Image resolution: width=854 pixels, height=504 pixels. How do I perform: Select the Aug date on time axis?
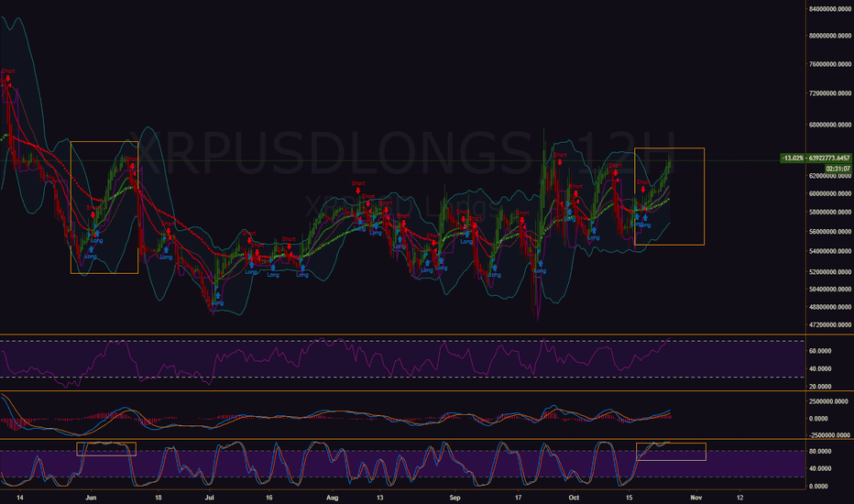click(333, 498)
